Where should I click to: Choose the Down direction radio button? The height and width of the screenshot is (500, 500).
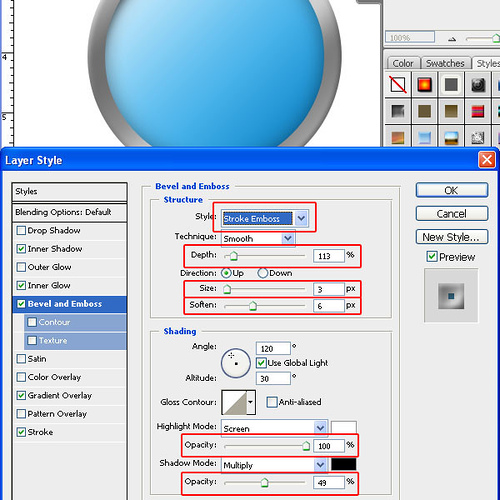pos(262,273)
